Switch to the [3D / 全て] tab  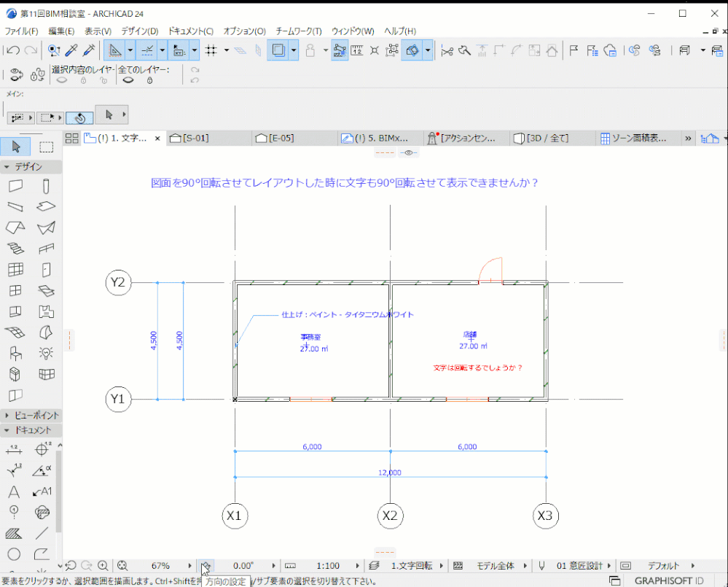coord(552,139)
